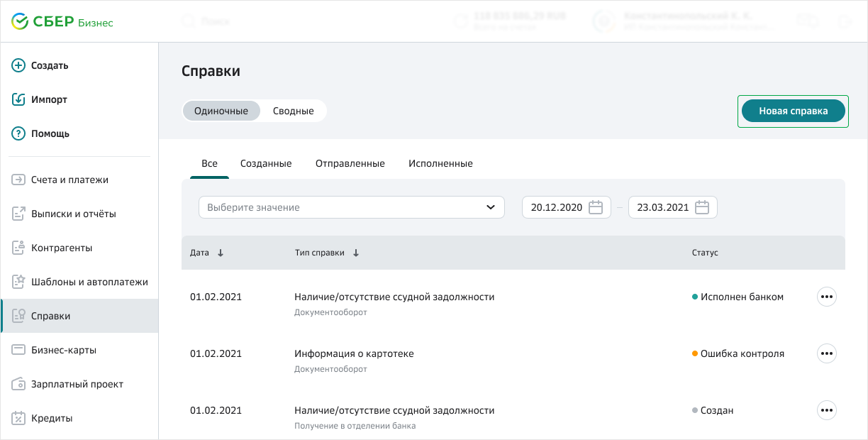Open the Контрагенты section

(62, 248)
